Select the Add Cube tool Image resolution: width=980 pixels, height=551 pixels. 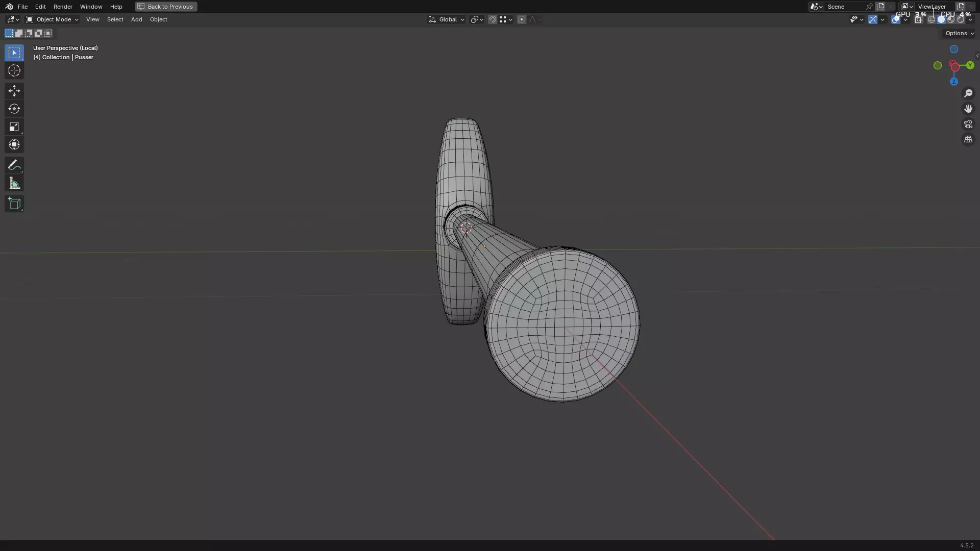(14, 204)
